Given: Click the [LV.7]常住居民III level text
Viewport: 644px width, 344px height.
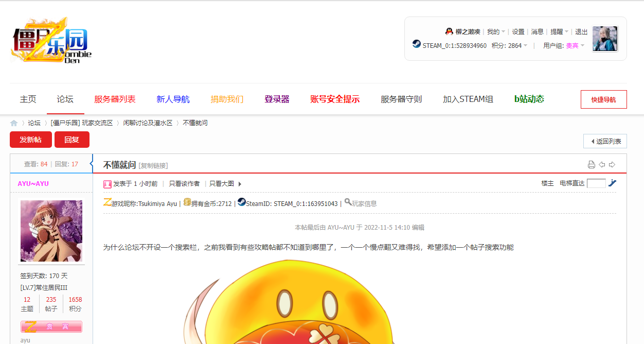Looking at the screenshot, I should (x=44, y=288).
